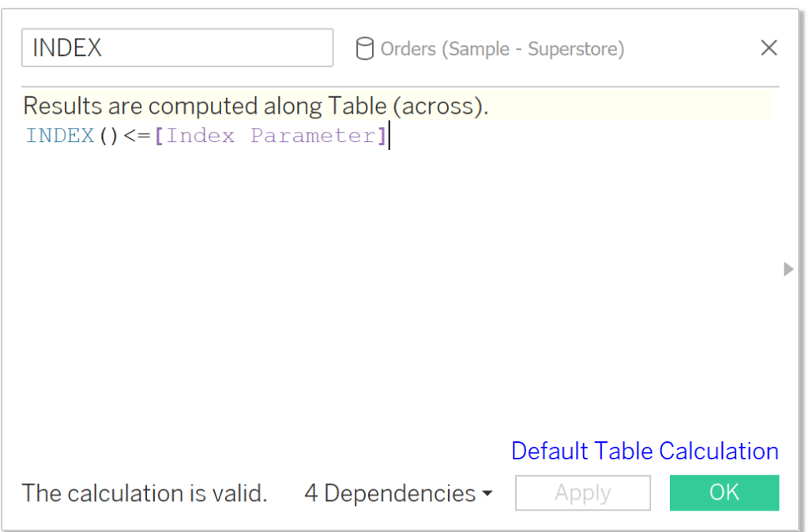
Task: Click the <= operator in the formula
Action: pos(137,136)
